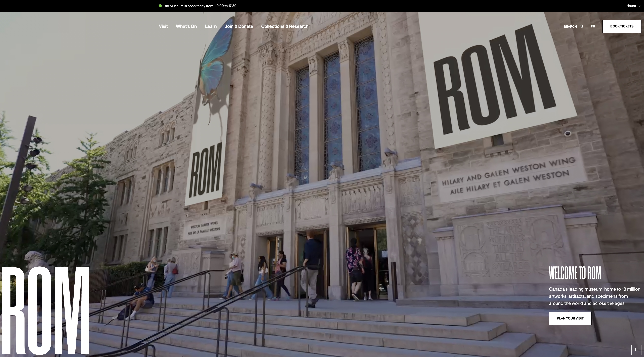
Task: Open the What's On menu
Action: pos(186,26)
